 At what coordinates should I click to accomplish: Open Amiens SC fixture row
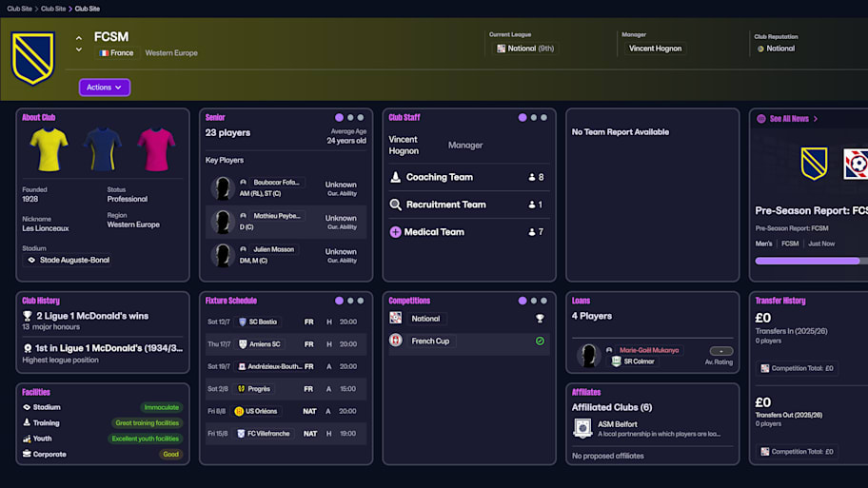coord(286,344)
